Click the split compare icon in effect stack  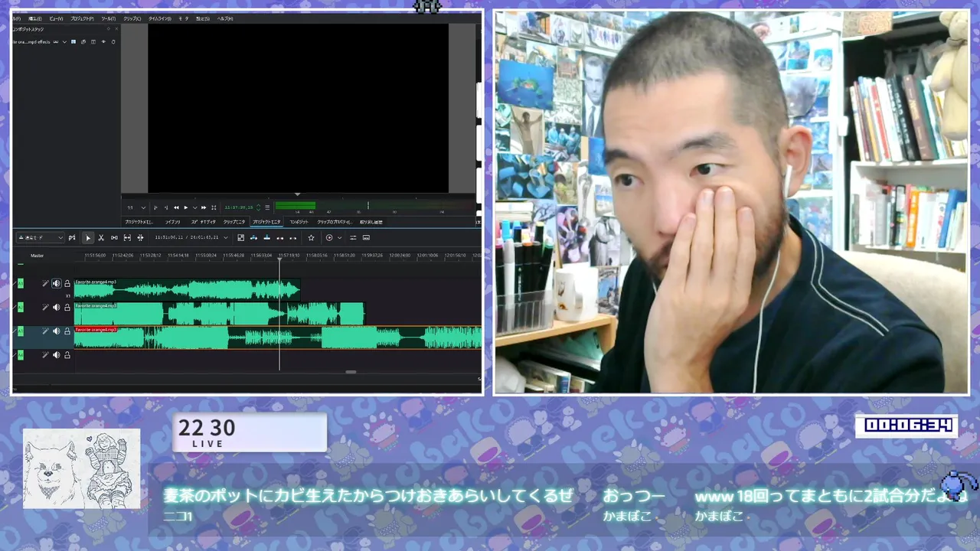coord(93,41)
